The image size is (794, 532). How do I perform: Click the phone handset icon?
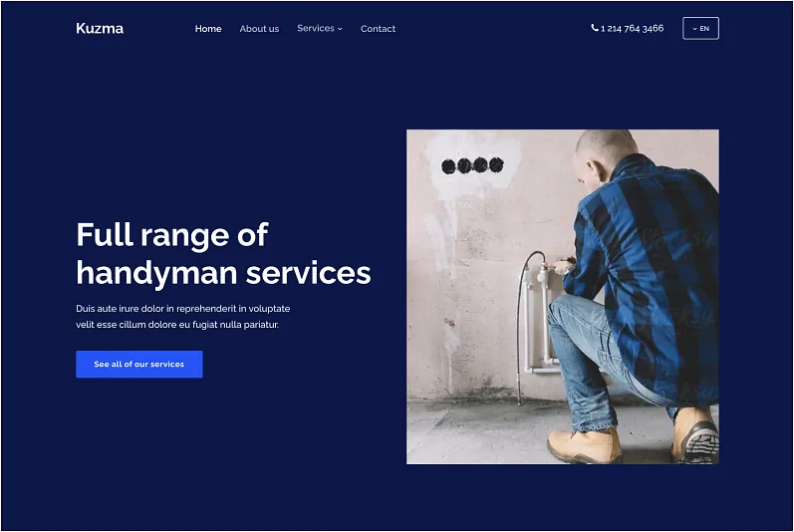(595, 28)
